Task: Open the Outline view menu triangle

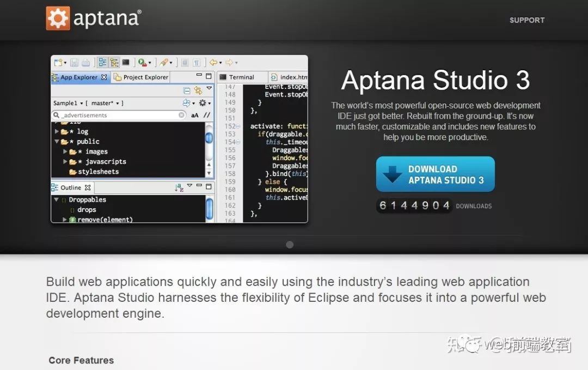Action: pos(190,185)
